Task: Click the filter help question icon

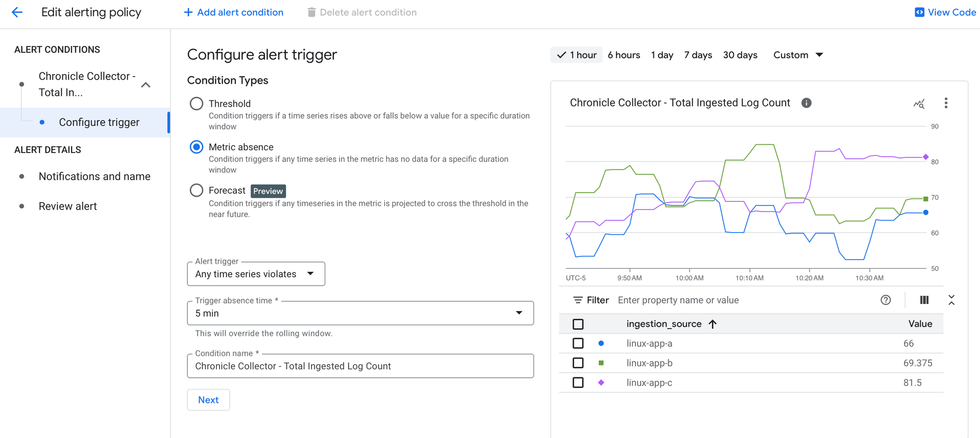Action: click(x=886, y=300)
